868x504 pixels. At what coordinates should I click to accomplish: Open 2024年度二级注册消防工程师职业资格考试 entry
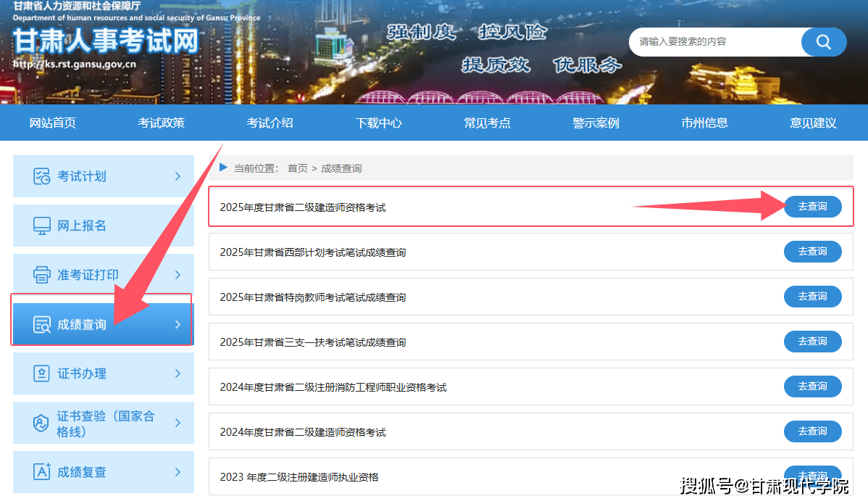(x=333, y=387)
